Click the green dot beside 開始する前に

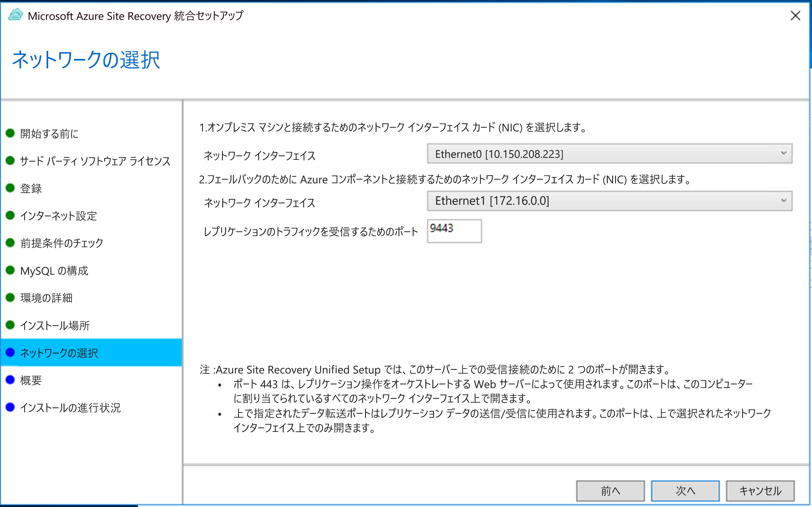10,133
